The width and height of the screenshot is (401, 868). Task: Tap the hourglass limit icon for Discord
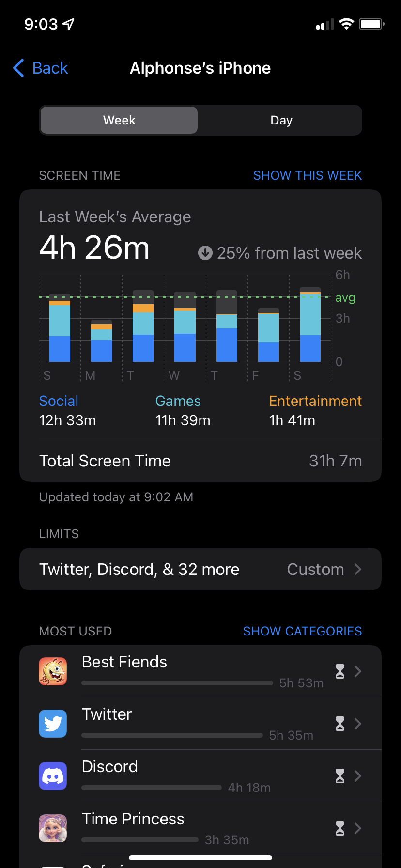click(340, 776)
